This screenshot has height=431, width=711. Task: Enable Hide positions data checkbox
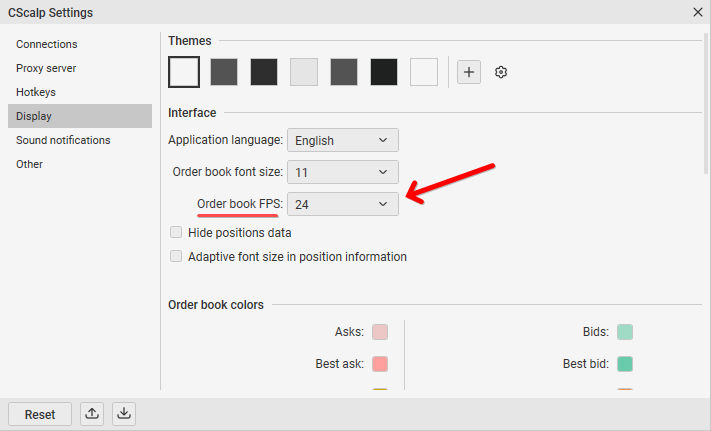coord(176,232)
